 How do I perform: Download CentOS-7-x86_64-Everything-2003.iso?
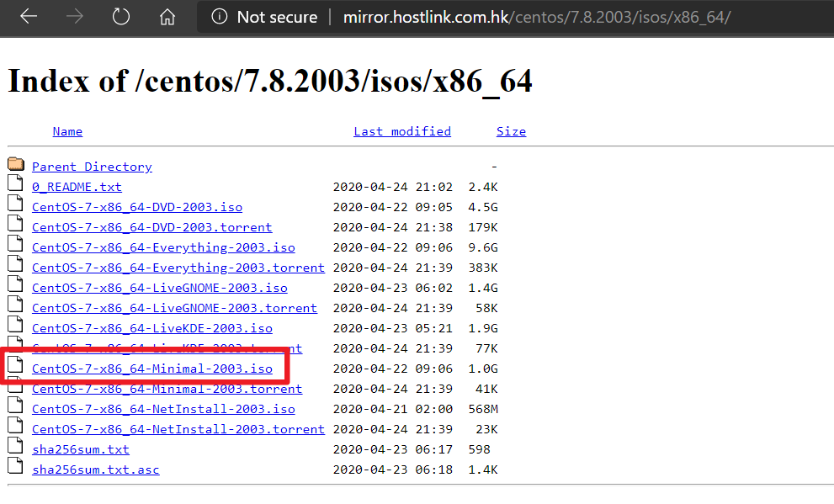point(163,247)
